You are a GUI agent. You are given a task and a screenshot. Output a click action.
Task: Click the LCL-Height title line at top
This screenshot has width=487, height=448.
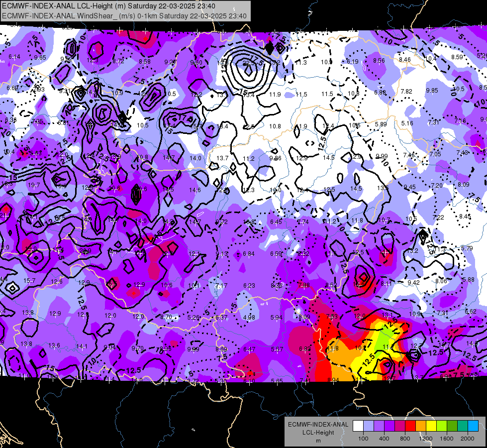(109, 6)
